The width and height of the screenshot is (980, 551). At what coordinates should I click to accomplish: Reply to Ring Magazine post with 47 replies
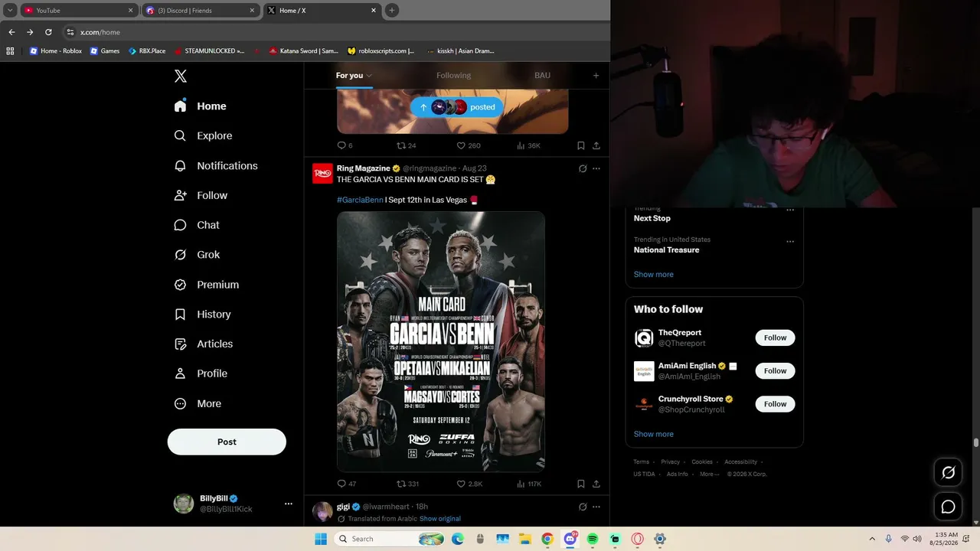click(347, 484)
